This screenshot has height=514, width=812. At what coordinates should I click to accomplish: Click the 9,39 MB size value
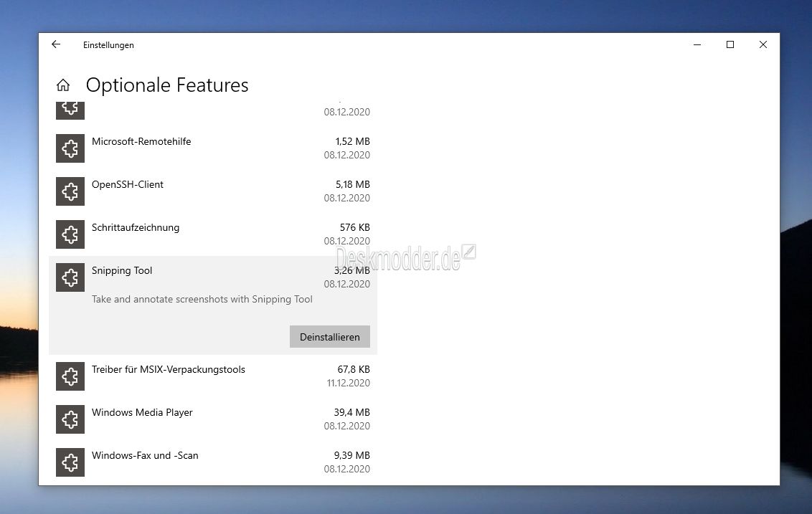(x=352, y=455)
